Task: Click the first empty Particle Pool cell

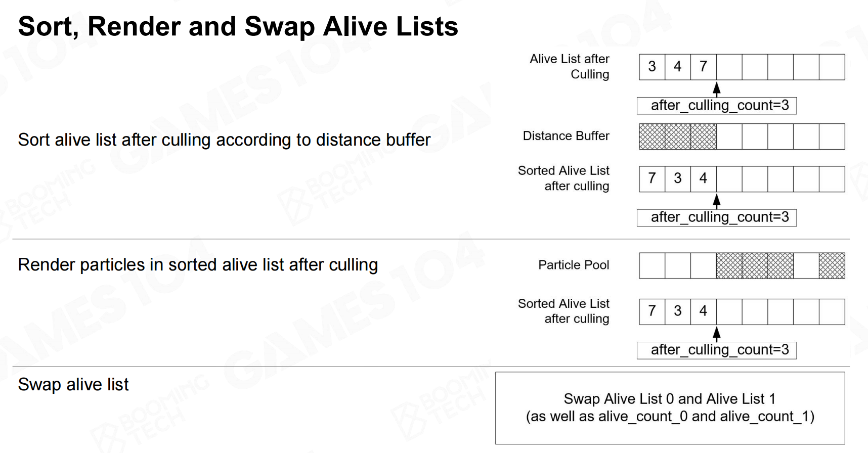Action: pos(652,265)
